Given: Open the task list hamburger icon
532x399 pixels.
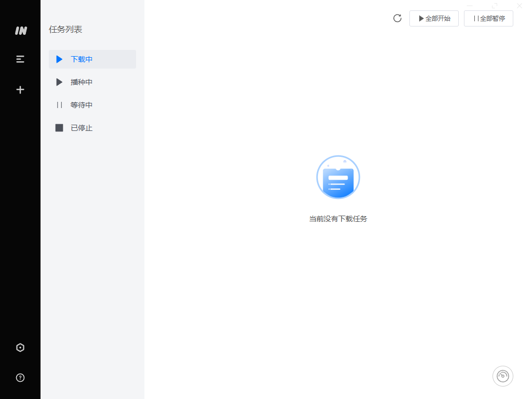Looking at the screenshot, I should pyautogui.click(x=20, y=59).
